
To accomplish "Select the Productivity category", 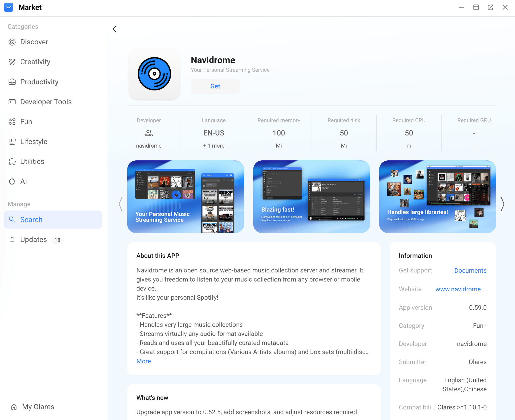I will click(x=53, y=82).
